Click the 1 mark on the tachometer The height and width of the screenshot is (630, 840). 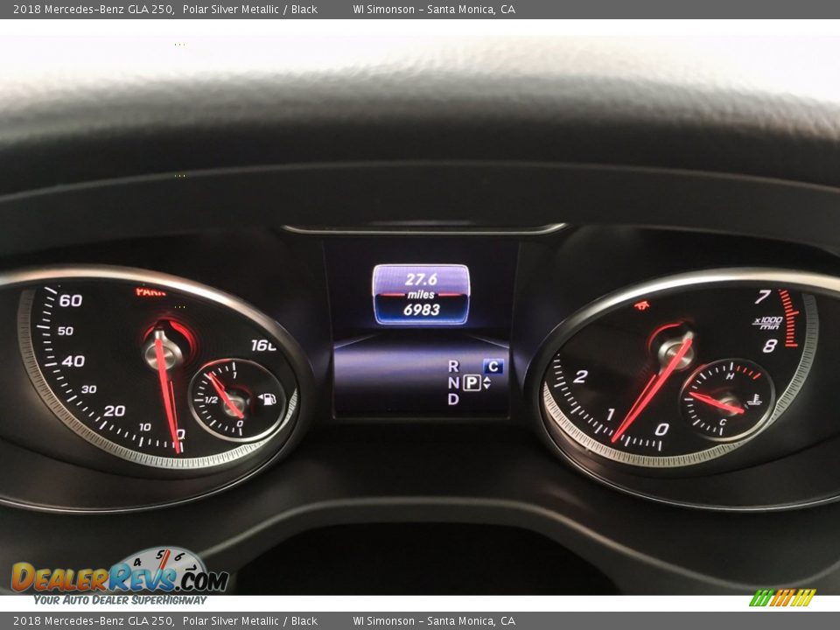point(610,414)
